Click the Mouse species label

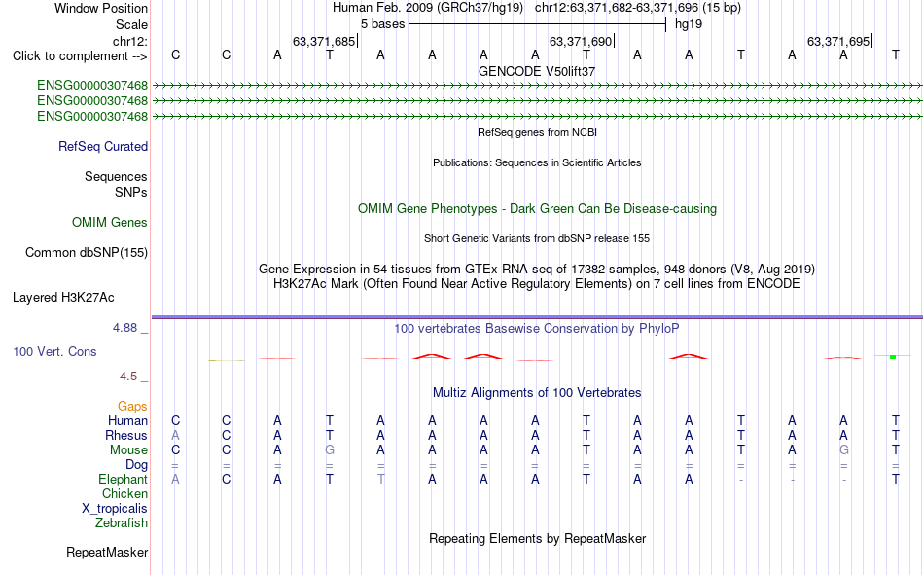point(128,449)
